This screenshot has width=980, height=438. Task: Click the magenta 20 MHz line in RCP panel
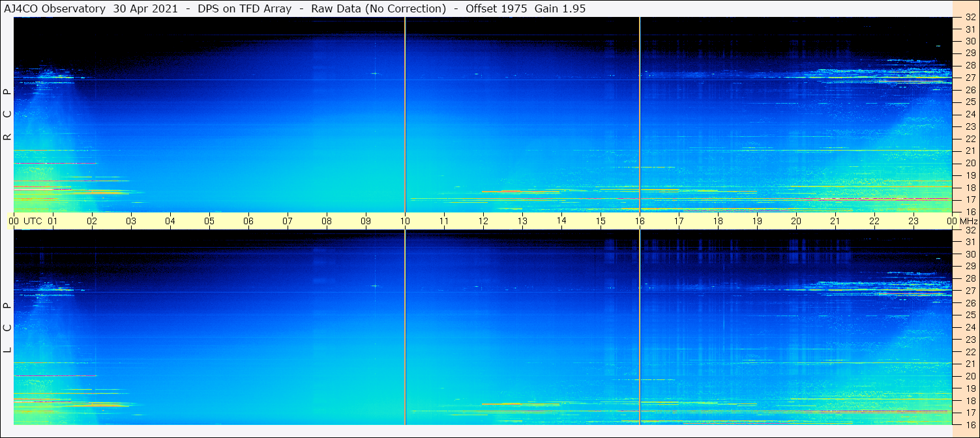pyautogui.click(x=55, y=163)
